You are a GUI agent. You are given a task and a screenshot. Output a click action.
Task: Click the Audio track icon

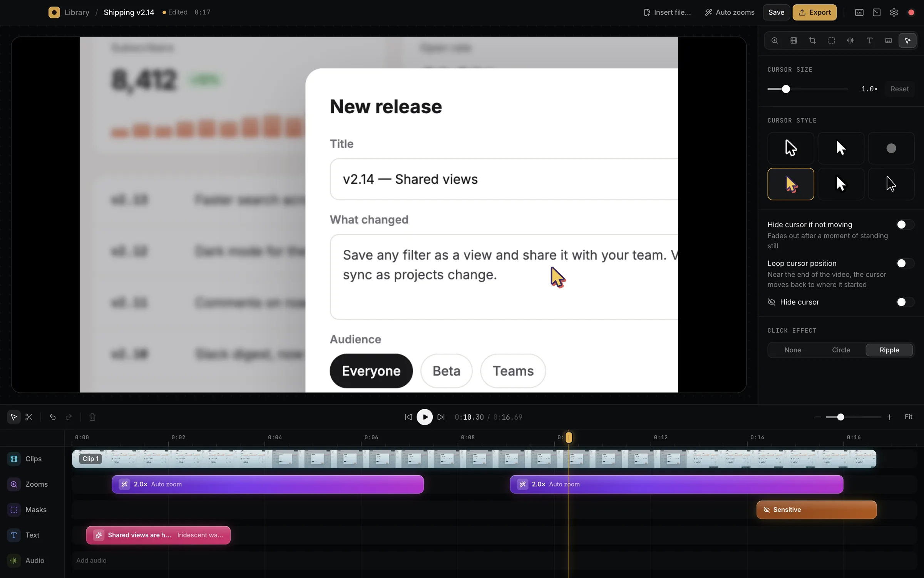coord(14,560)
